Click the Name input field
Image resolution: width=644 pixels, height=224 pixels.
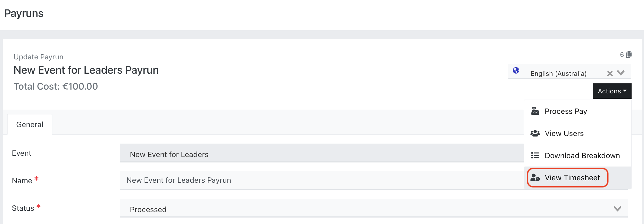click(x=322, y=180)
